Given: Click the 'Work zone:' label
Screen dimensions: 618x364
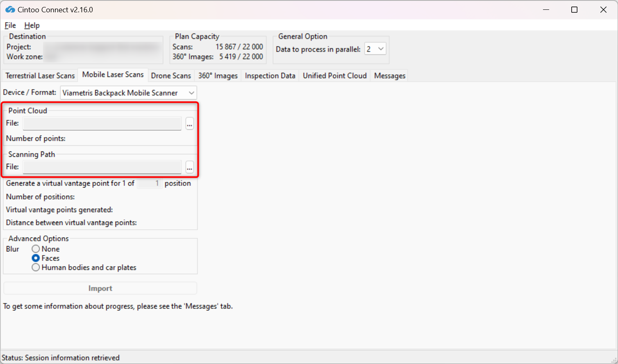Looking at the screenshot, I should (25, 57).
